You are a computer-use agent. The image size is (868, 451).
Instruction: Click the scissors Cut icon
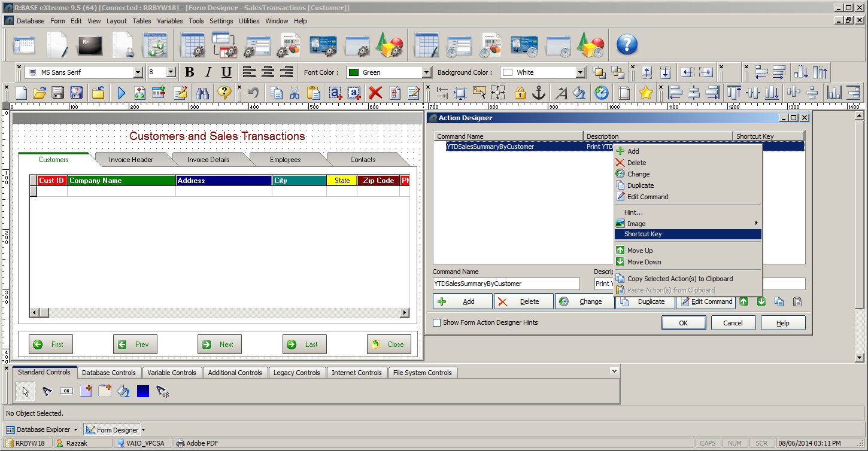coord(294,93)
